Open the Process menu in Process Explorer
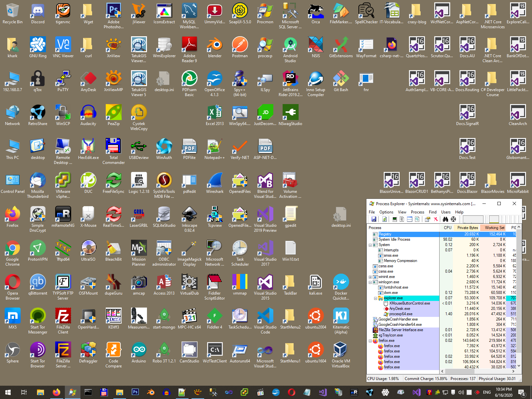 (418, 212)
